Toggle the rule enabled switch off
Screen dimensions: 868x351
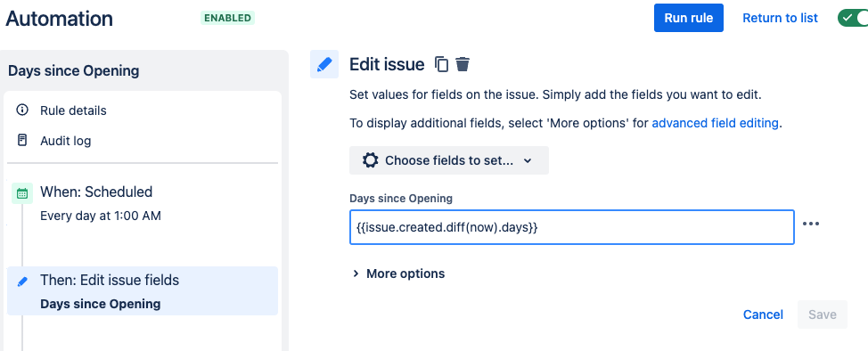(x=853, y=18)
